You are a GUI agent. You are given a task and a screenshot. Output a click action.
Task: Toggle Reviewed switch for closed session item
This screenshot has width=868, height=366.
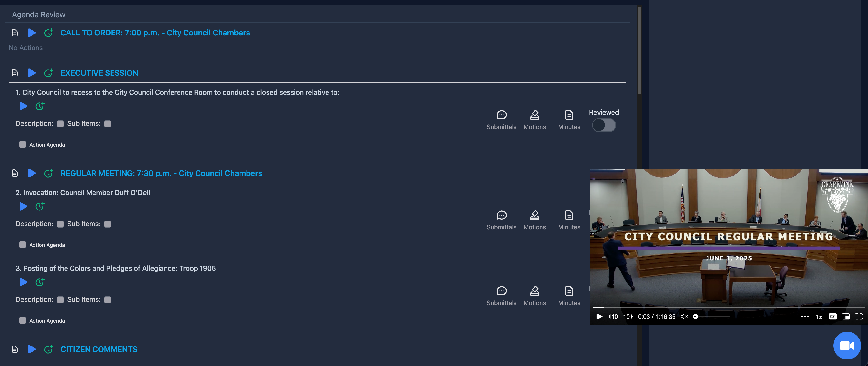coord(603,125)
